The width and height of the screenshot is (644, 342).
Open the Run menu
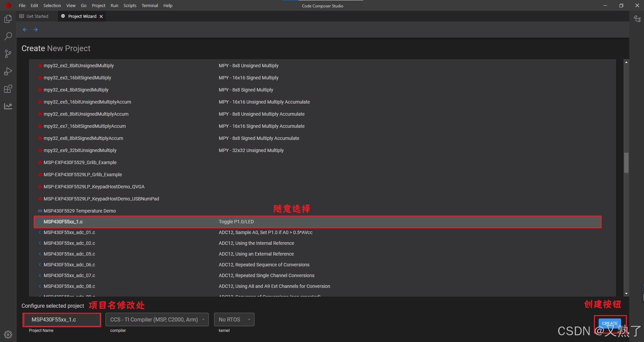pyautogui.click(x=114, y=5)
